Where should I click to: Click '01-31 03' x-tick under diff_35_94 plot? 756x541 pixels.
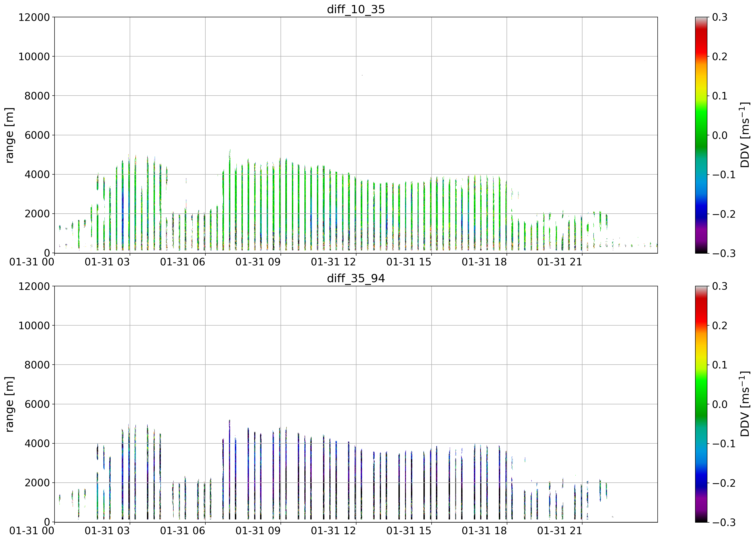(x=107, y=531)
